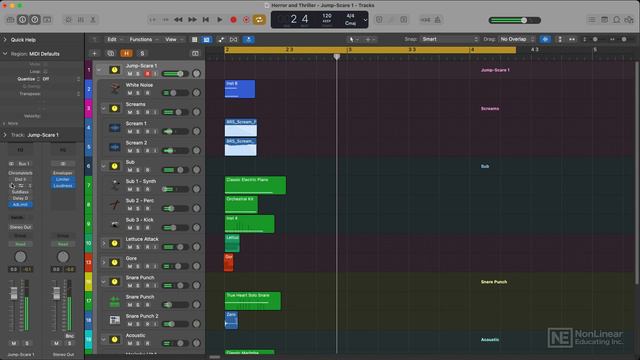The width and height of the screenshot is (640, 360).
Task: Toggle the Inspector button in control bar
Action: tap(22, 20)
